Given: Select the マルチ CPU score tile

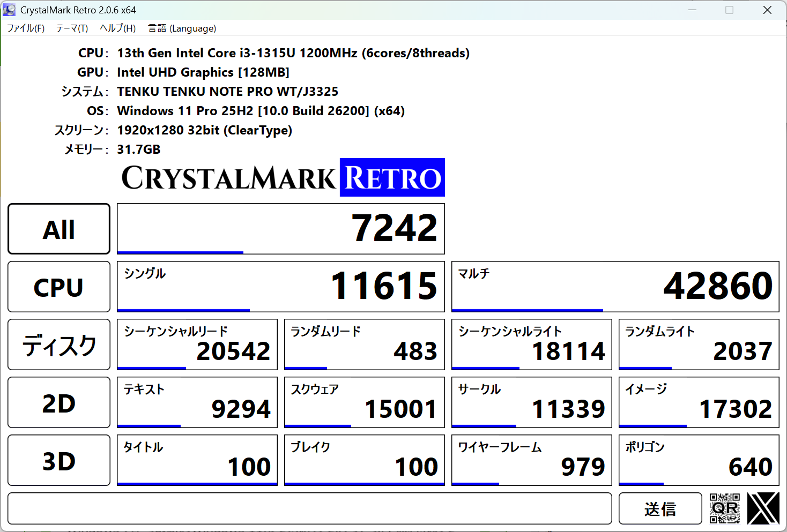Looking at the screenshot, I should (x=615, y=287).
